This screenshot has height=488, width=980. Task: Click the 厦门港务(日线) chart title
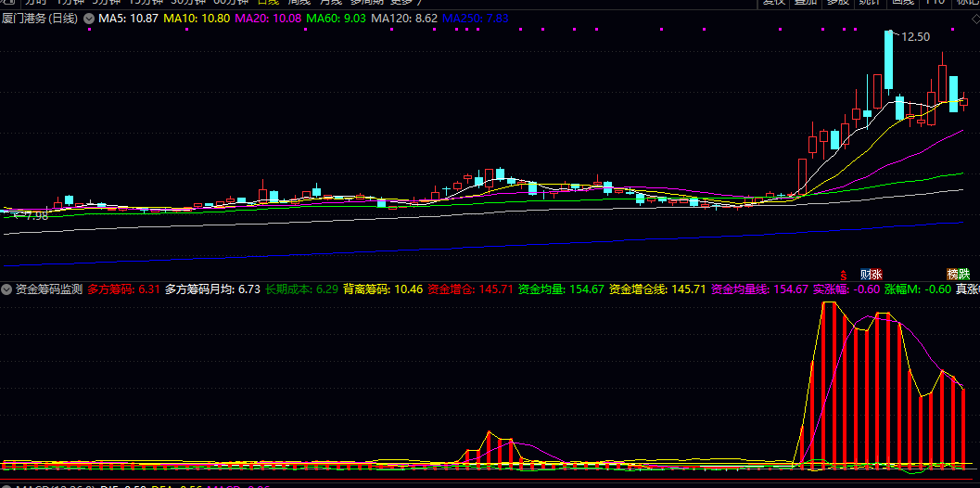pos(40,19)
